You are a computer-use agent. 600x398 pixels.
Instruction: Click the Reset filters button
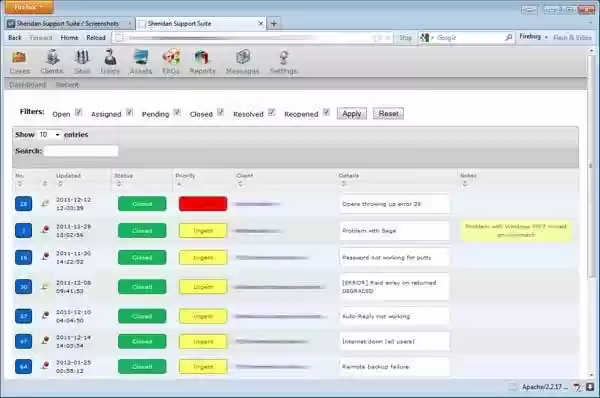pos(388,114)
